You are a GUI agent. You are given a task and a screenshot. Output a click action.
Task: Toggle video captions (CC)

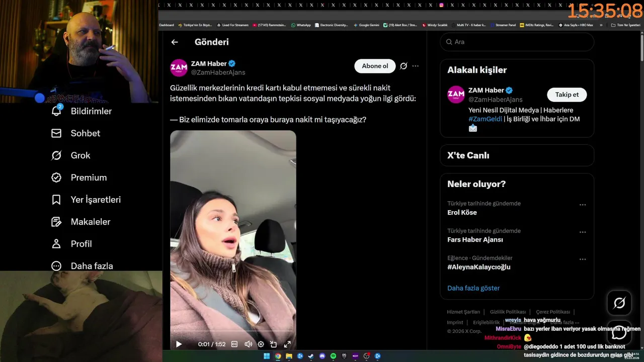(x=234, y=344)
